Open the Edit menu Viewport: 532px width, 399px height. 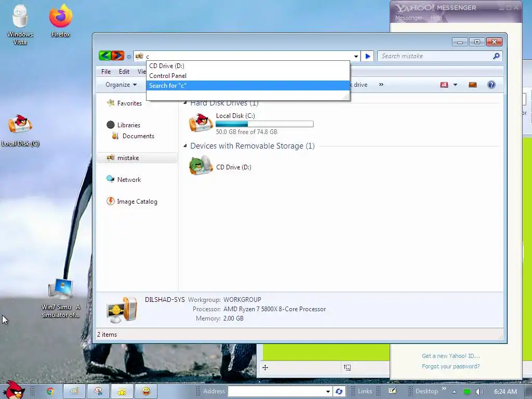click(124, 72)
